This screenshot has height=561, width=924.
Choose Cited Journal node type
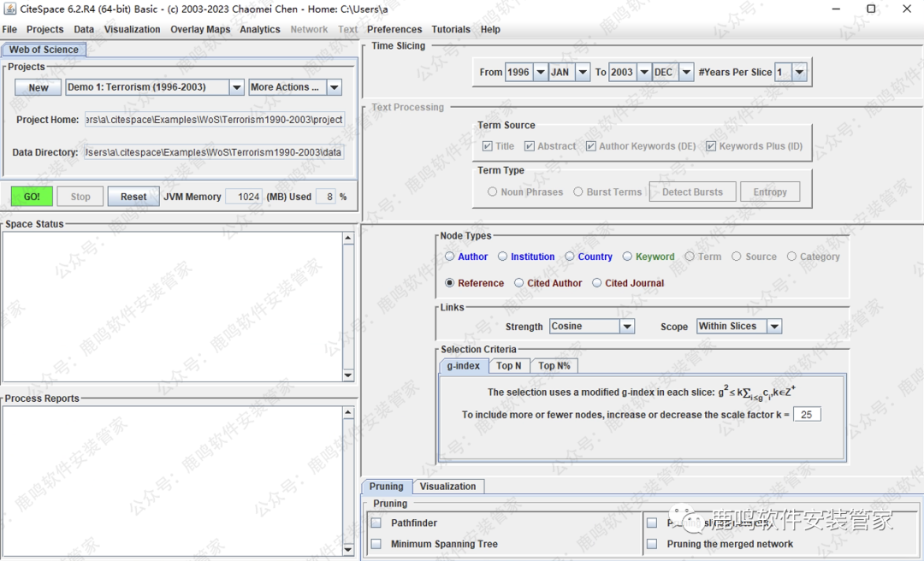597,283
